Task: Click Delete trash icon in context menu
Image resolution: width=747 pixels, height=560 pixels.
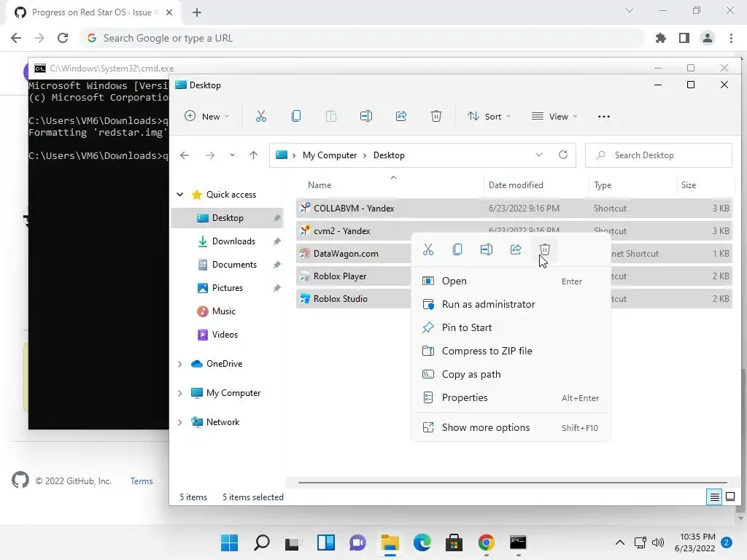Action: pos(544,249)
